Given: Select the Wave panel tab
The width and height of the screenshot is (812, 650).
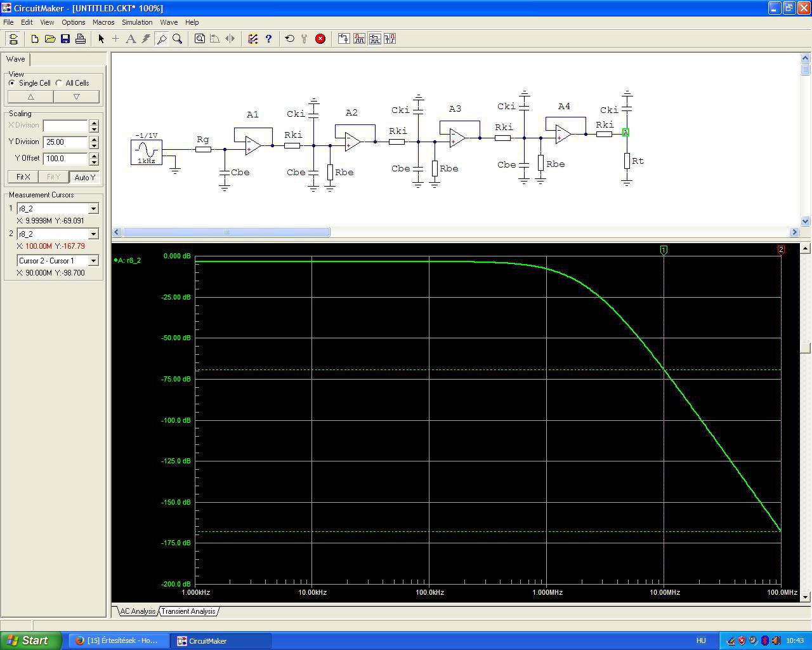Looking at the screenshot, I should (x=16, y=59).
